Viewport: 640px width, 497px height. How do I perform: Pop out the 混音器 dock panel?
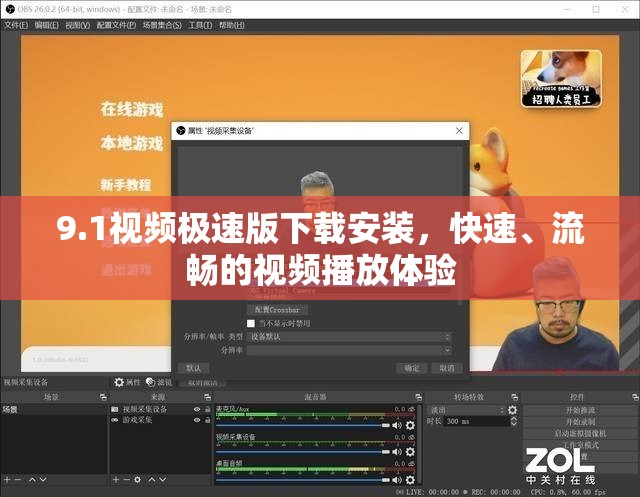[418, 397]
